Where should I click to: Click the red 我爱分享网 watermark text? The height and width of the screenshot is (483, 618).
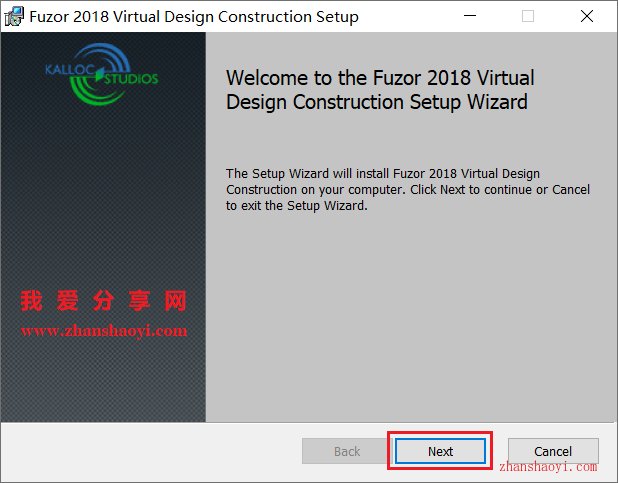[x=103, y=301]
